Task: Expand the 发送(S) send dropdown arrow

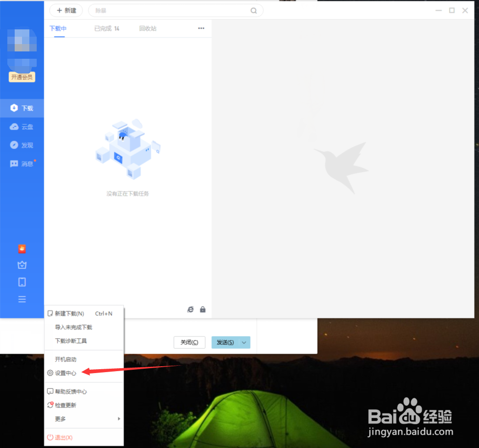Action: click(x=244, y=342)
